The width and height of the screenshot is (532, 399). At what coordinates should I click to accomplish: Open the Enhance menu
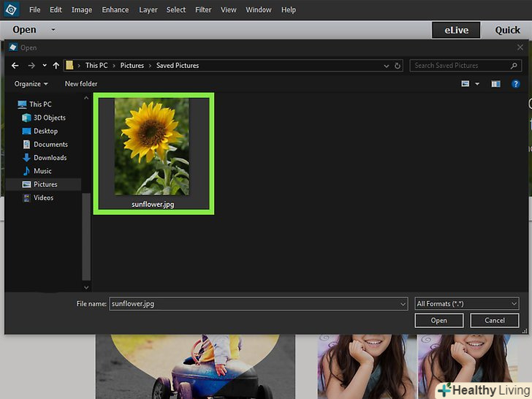(x=115, y=10)
